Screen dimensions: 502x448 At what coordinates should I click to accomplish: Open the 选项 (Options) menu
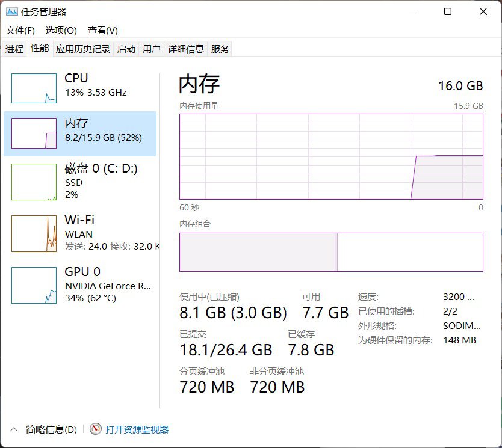(60, 30)
